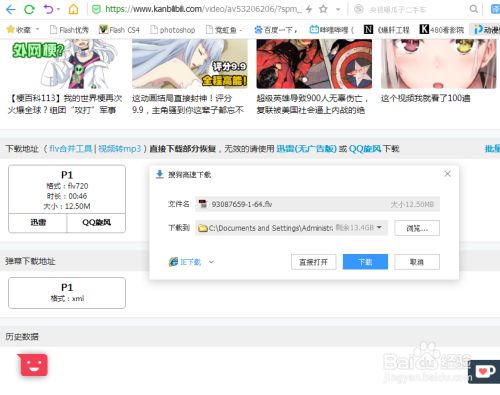Click the filename field 93087659-1-64.flv
Screen dimensions: 500x395
click(x=317, y=204)
